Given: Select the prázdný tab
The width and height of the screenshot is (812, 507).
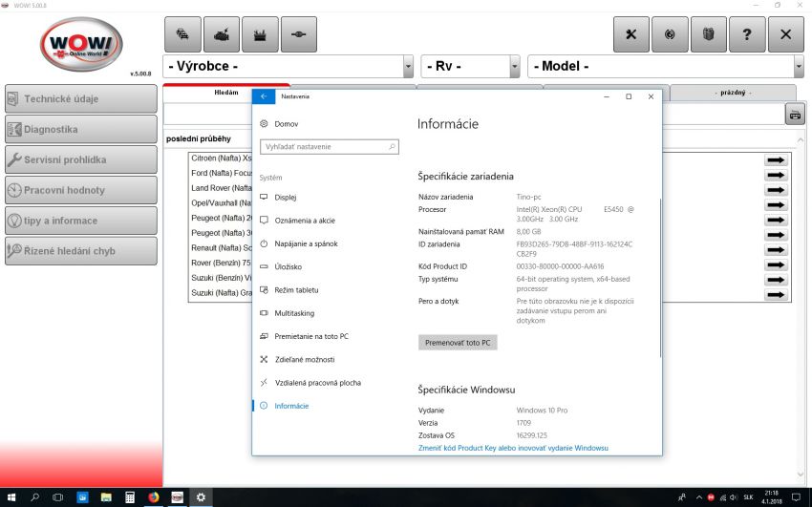Looking at the screenshot, I should pyautogui.click(x=733, y=93).
